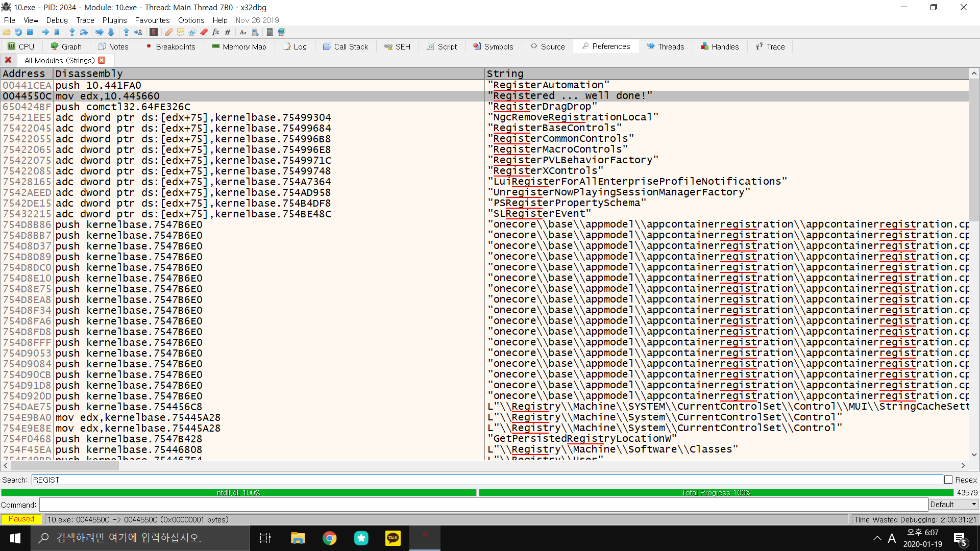Open the Plugins menu
The width and height of the screenshot is (980, 551).
pyautogui.click(x=114, y=20)
